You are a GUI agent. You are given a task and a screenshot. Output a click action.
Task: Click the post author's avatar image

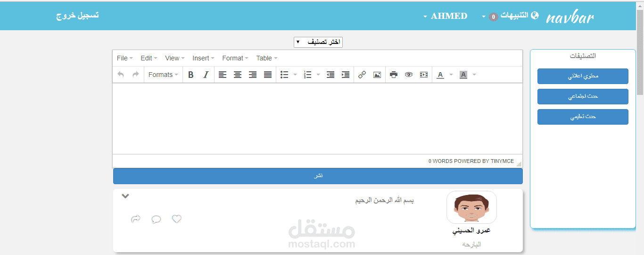pos(471,207)
